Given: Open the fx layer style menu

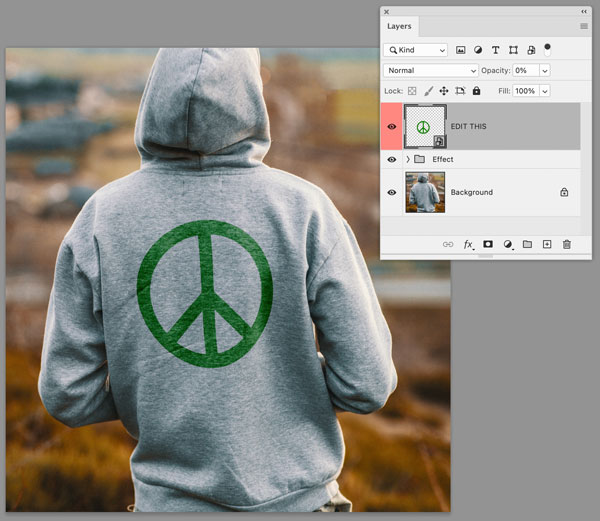Looking at the screenshot, I should click(468, 244).
